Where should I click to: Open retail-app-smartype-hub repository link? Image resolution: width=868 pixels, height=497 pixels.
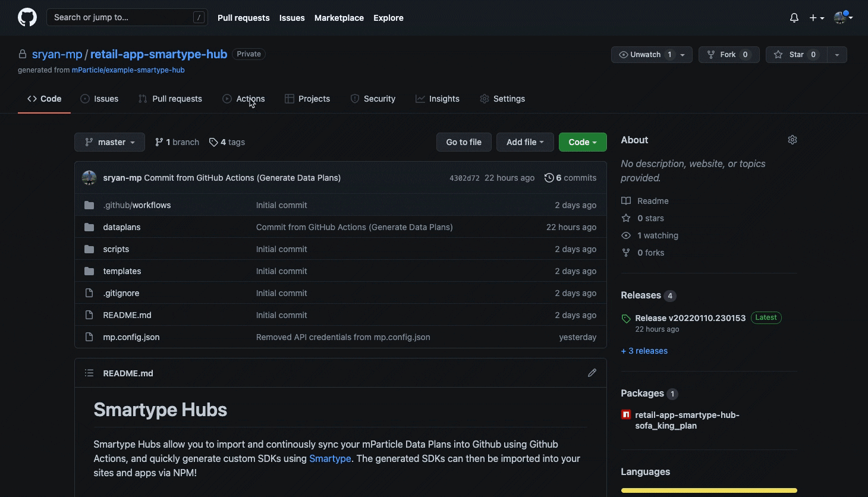tap(159, 54)
